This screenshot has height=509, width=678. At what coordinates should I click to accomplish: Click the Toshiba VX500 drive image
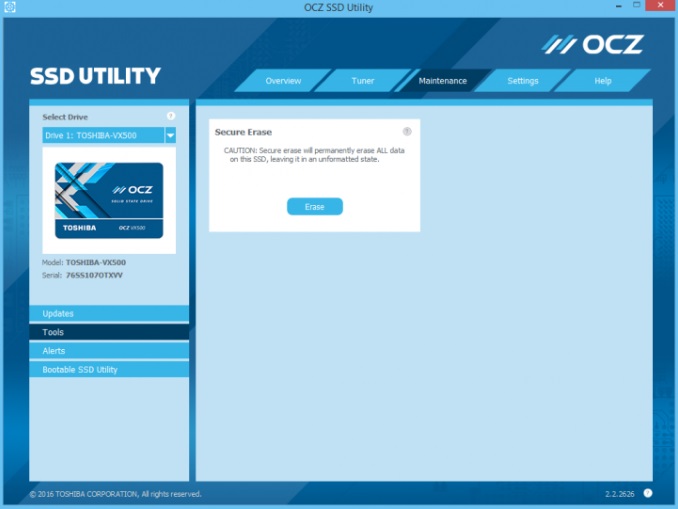pos(108,201)
